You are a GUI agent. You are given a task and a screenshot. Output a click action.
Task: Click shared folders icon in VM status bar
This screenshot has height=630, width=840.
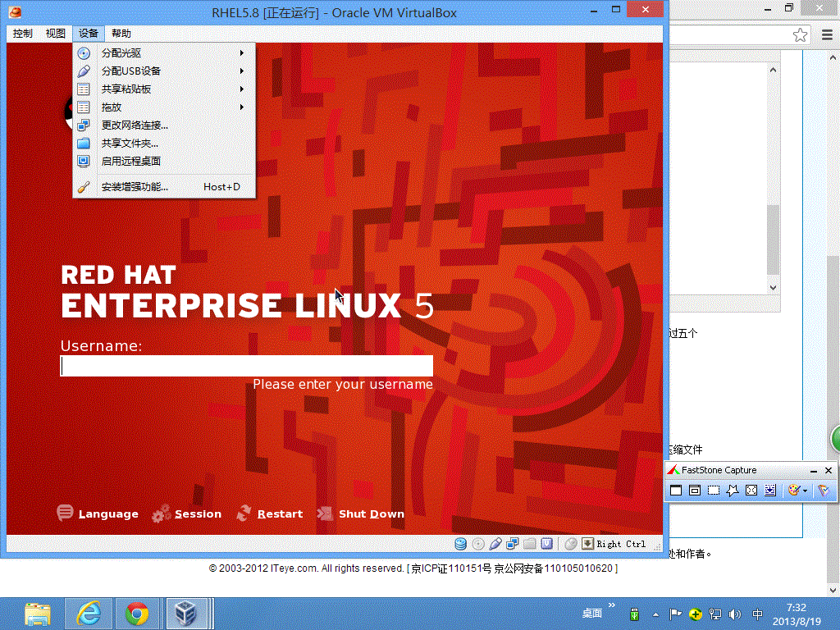click(x=529, y=544)
